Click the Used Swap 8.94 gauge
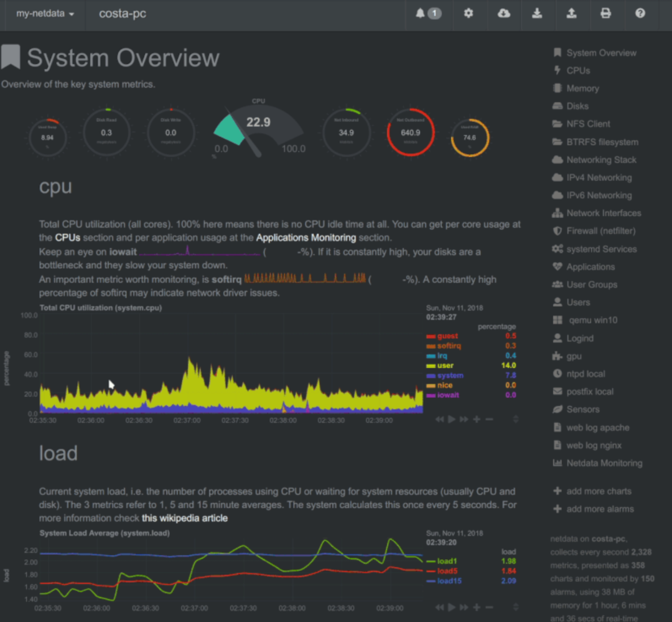 click(47, 138)
